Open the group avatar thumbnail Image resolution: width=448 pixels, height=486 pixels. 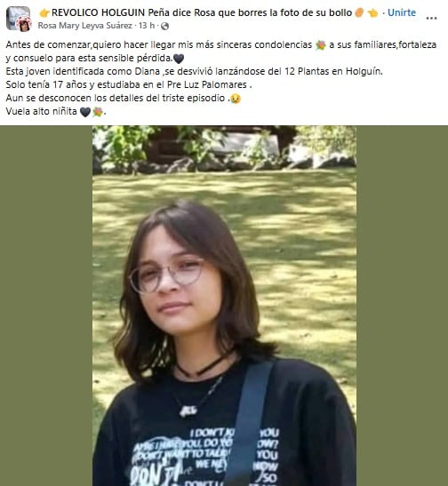[x=19, y=19]
